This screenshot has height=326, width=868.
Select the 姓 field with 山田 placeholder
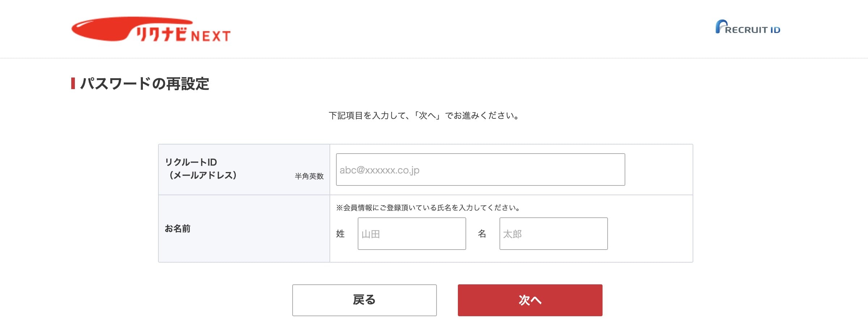(412, 234)
